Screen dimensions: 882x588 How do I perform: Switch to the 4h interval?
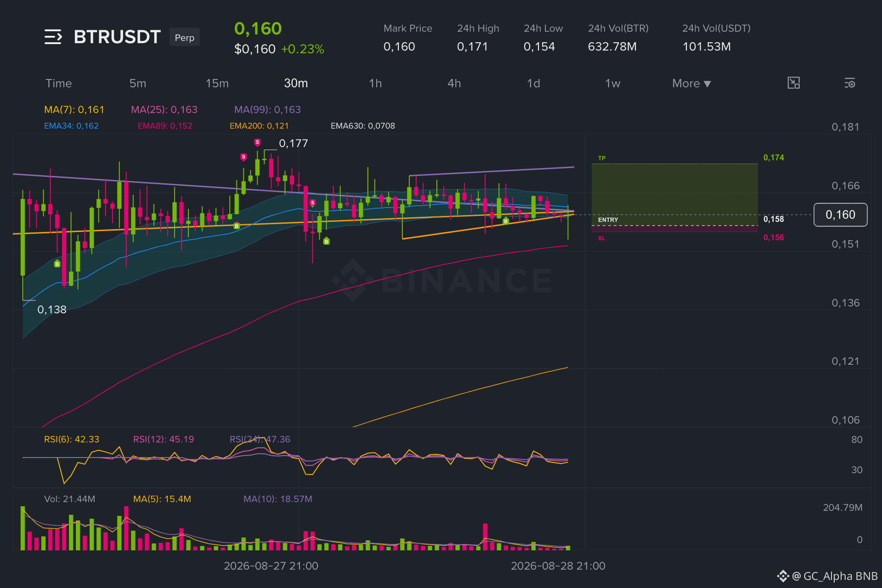[454, 83]
